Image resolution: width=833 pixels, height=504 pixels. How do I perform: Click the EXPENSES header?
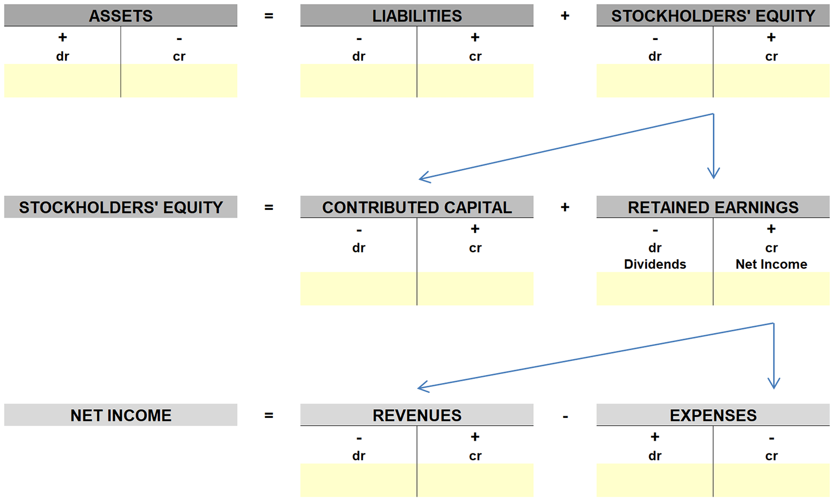point(713,415)
